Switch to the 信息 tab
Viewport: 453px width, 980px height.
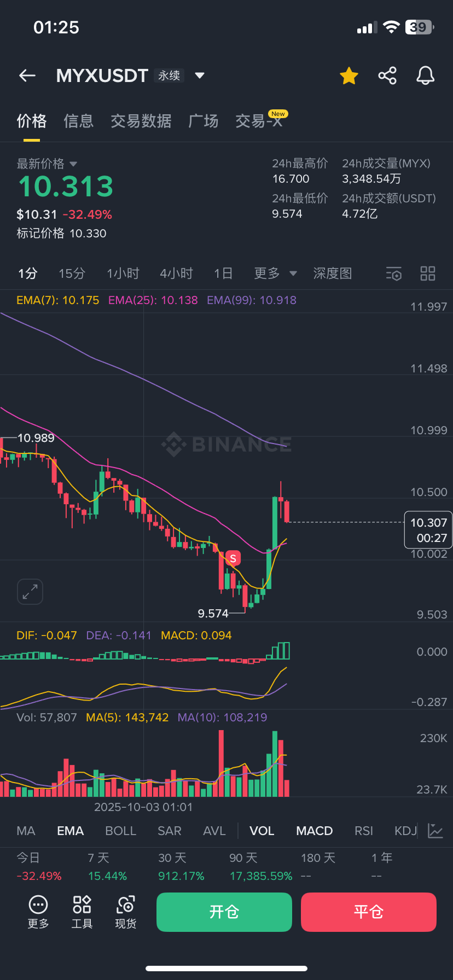click(79, 121)
